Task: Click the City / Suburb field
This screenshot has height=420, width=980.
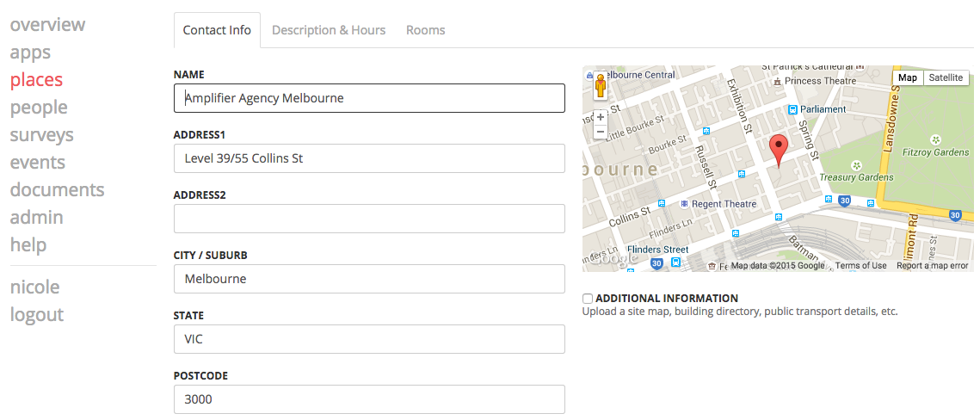Action: (x=369, y=279)
